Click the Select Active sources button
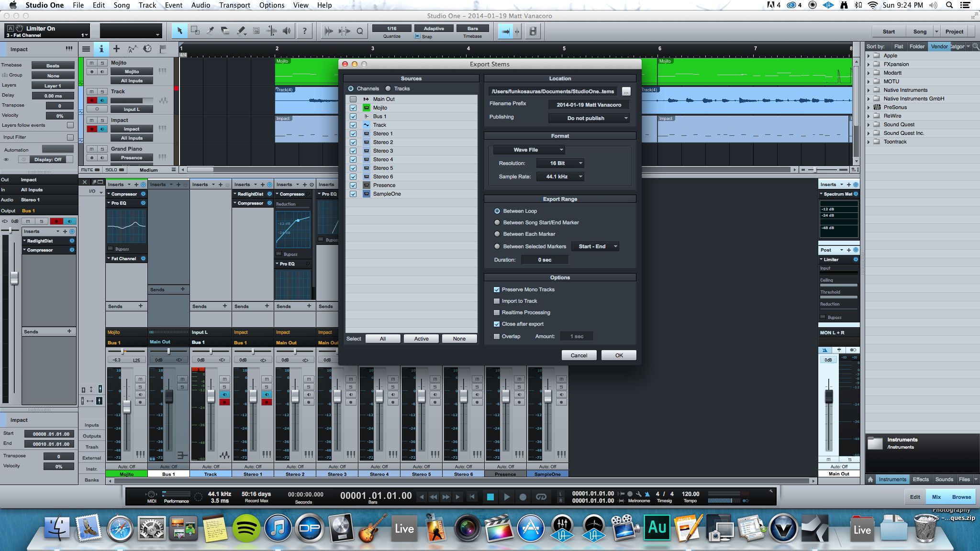The height and width of the screenshot is (551, 980). point(421,339)
